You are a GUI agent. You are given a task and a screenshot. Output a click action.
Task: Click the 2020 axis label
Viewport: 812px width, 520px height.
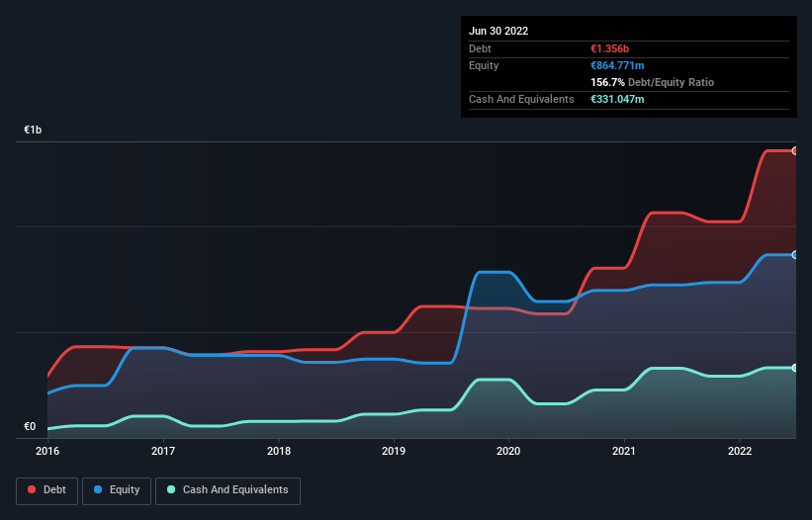coord(508,451)
